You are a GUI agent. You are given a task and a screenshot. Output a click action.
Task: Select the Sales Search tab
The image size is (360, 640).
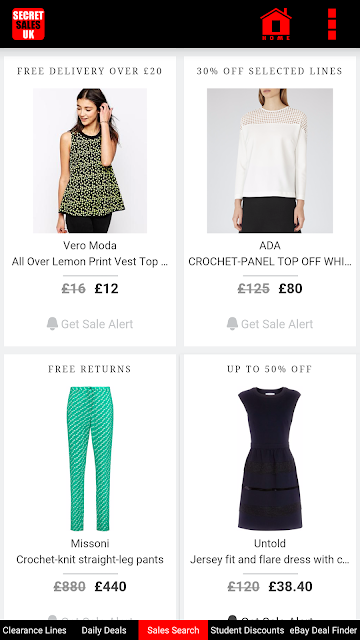pyautogui.click(x=173, y=630)
